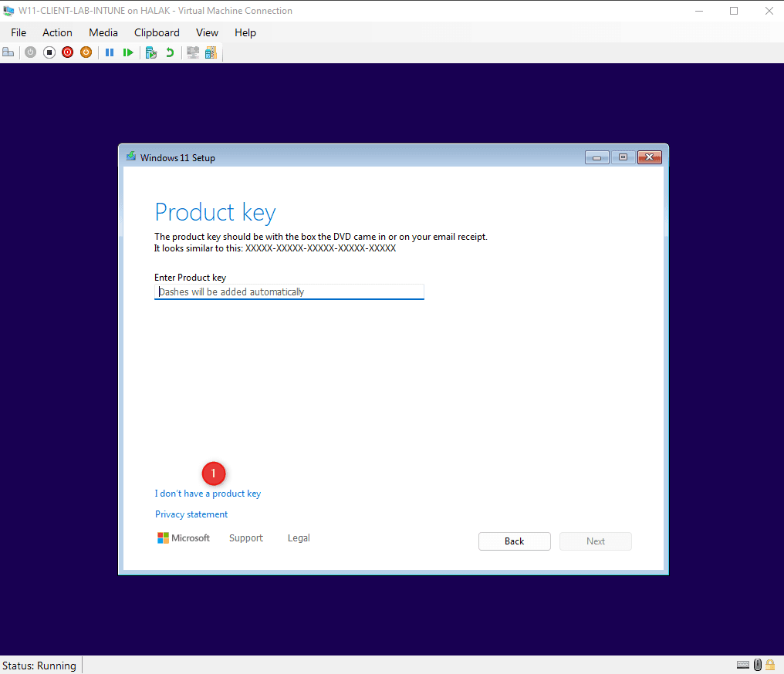Click the Back button in Windows Setup
Image resolution: width=784 pixels, height=674 pixels.
click(x=514, y=541)
